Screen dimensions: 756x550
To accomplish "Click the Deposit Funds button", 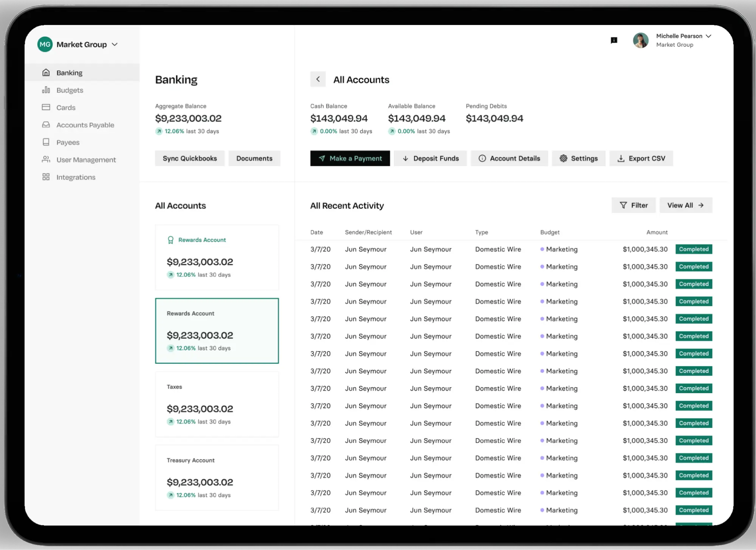I will (x=430, y=158).
